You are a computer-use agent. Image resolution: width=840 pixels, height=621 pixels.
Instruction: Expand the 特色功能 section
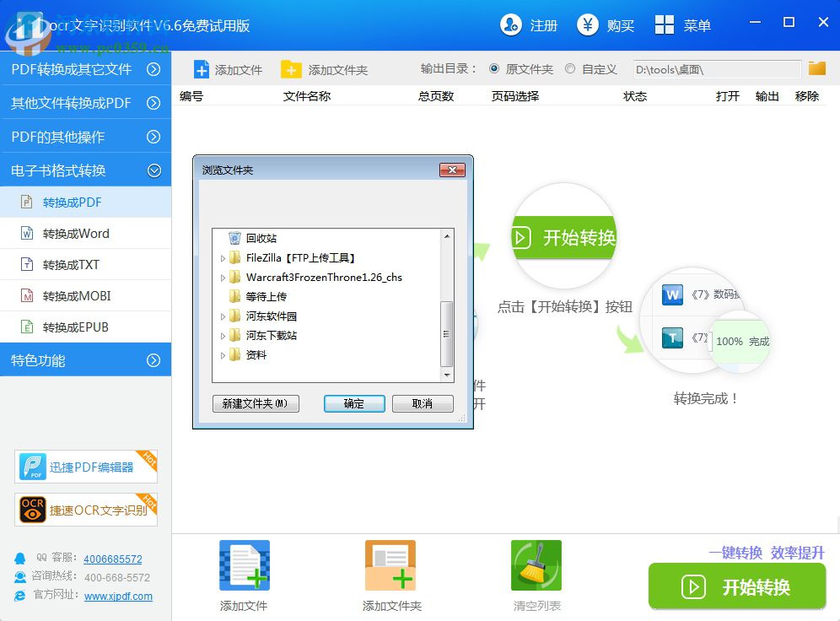[x=153, y=360]
